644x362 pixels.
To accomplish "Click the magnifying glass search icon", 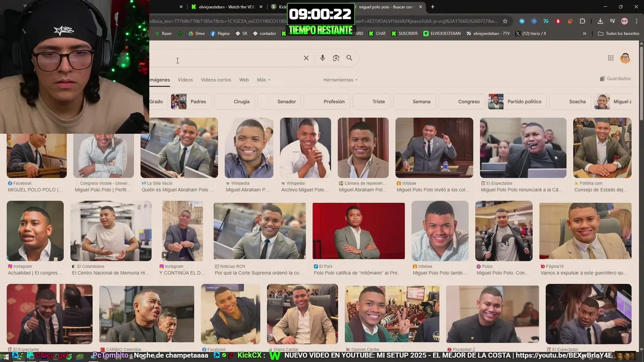I will click(349, 58).
